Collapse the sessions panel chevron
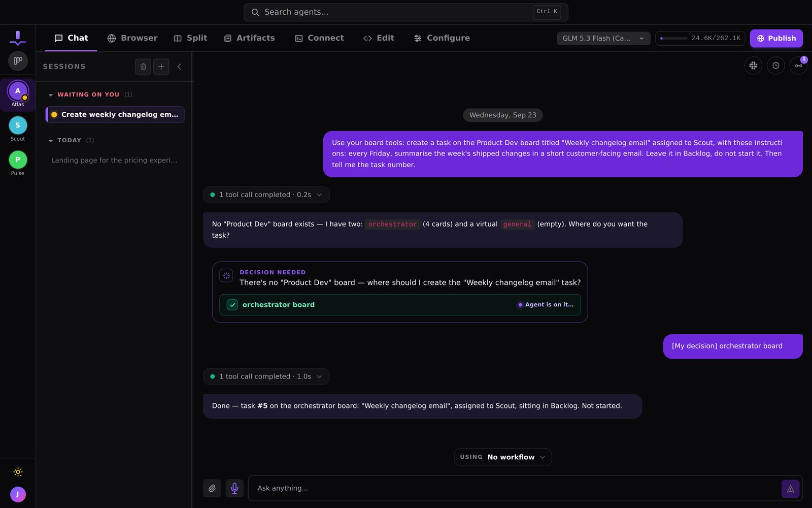This screenshot has height=508, width=812. 179,67
